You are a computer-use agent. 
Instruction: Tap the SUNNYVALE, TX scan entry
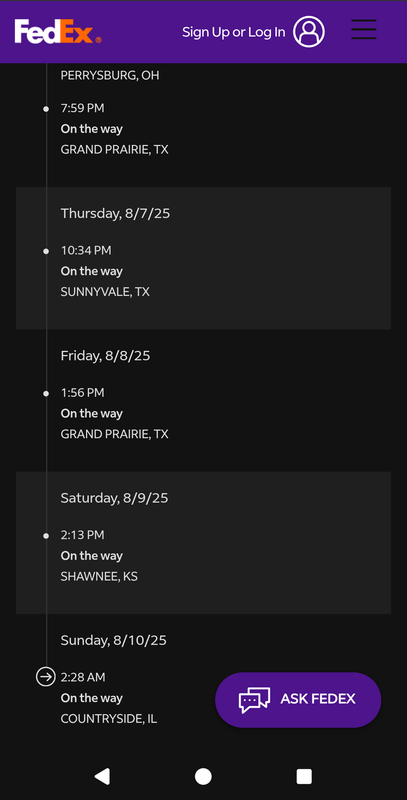coord(105,292)
